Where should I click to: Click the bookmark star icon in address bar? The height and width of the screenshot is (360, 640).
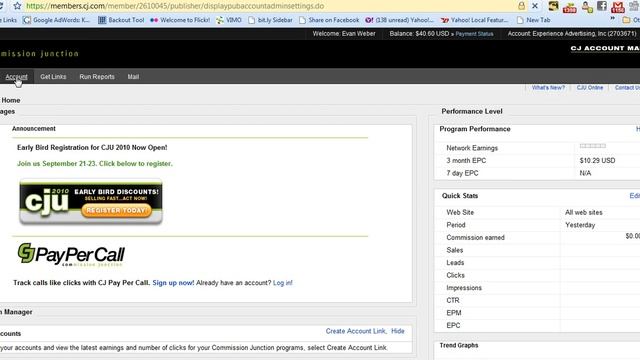[17, 6]
